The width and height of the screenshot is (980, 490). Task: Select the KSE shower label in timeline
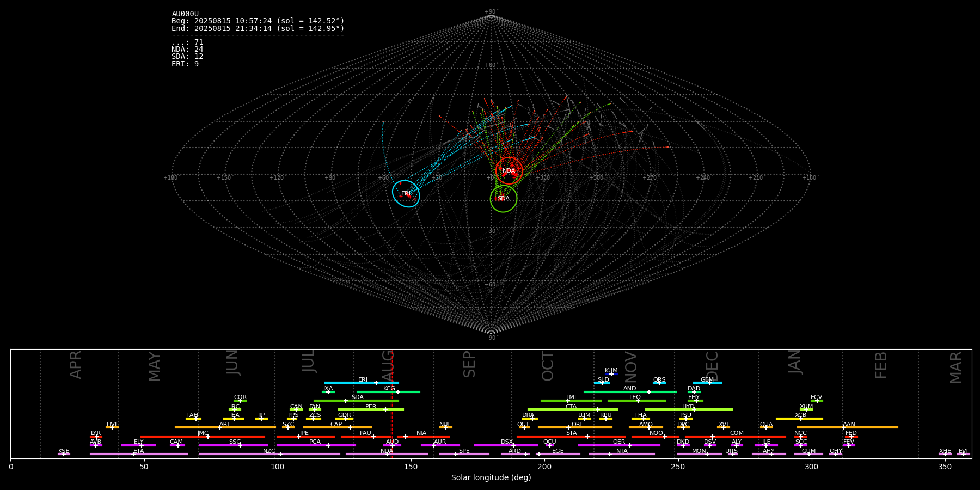[x=64, y=451]
